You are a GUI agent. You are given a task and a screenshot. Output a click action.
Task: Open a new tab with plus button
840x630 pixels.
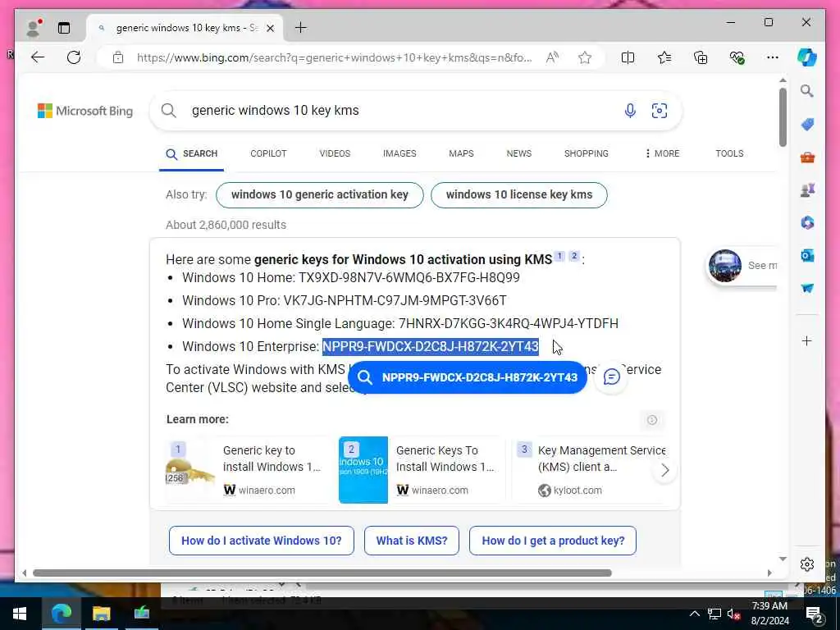[x=301, y=27]
